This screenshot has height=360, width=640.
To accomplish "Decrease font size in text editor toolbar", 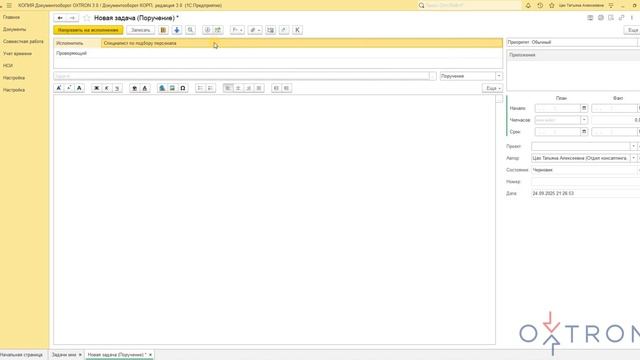I will [x=69, y=88].
